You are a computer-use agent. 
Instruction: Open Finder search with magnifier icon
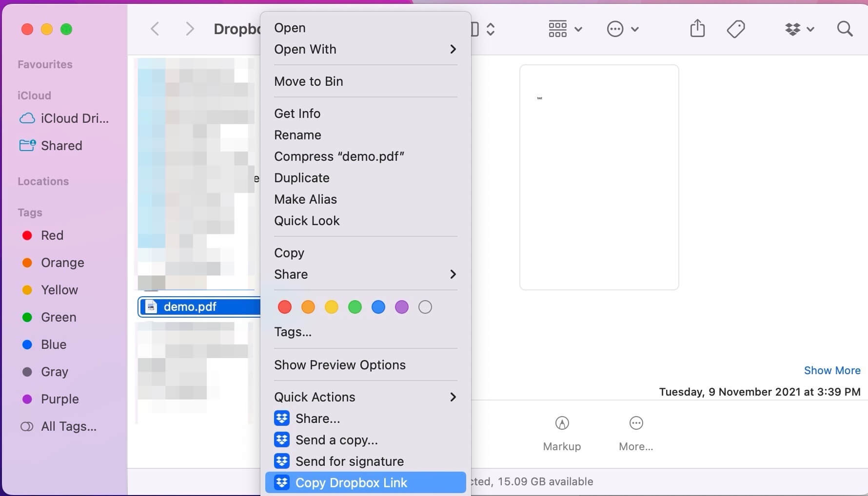coord(845,29)
